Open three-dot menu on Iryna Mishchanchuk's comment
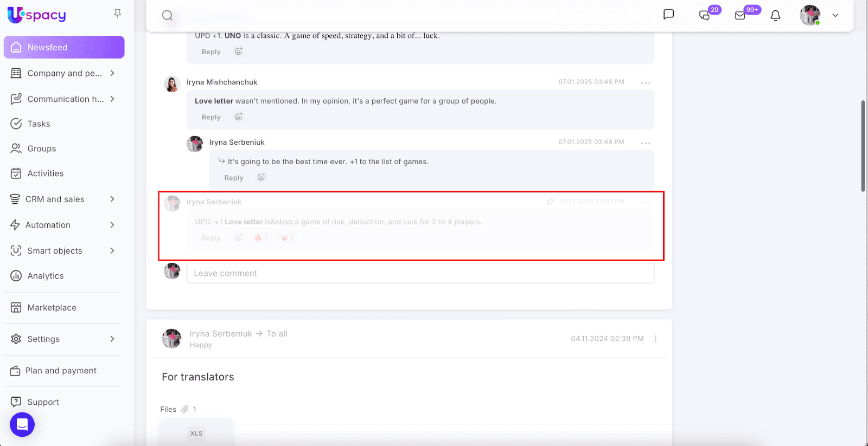The width and height of the screenshot is (868, 446). pyautogui.click(x=645, y=82)
